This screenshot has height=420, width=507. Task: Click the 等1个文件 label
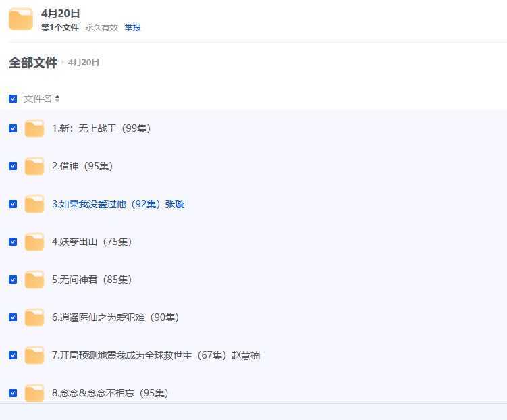[x=60, y=28]
